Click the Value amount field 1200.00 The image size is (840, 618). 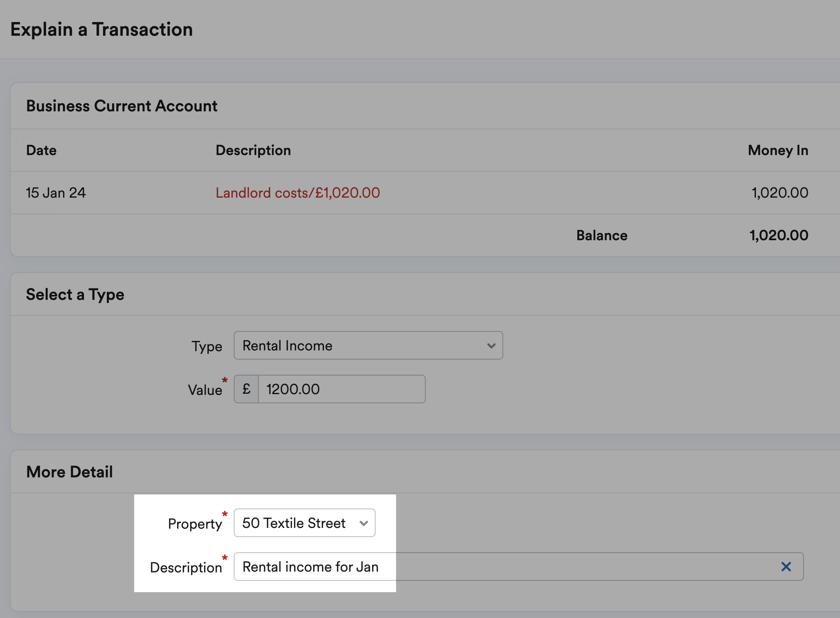341,389
